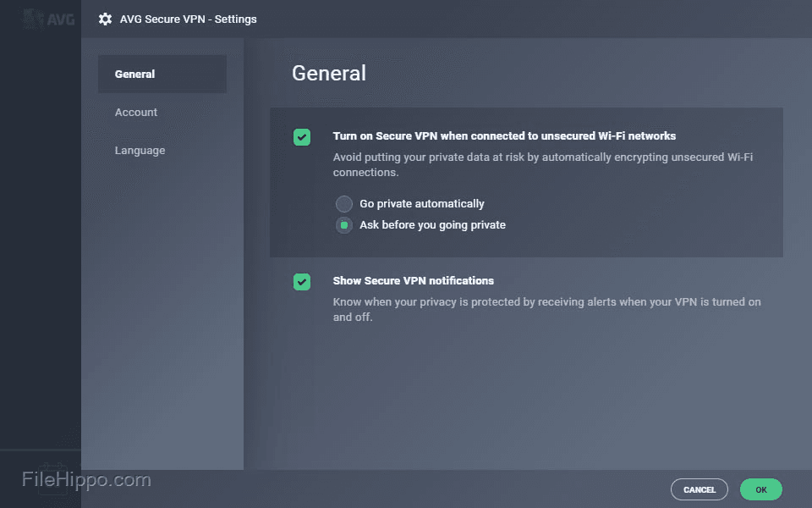Click the unsecured Wi-Fi setting description text
Image resolution: width=812 pixels, height=508 pixels.
[542, 164]
